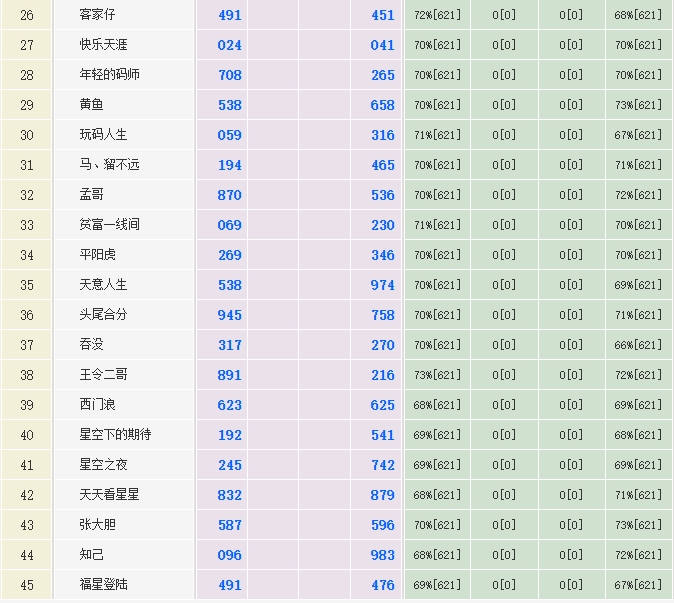The width and height of the screenshot is (674, 603).
Task: Click on 玩码人生 in row 30
Action: tap(103, 135)
